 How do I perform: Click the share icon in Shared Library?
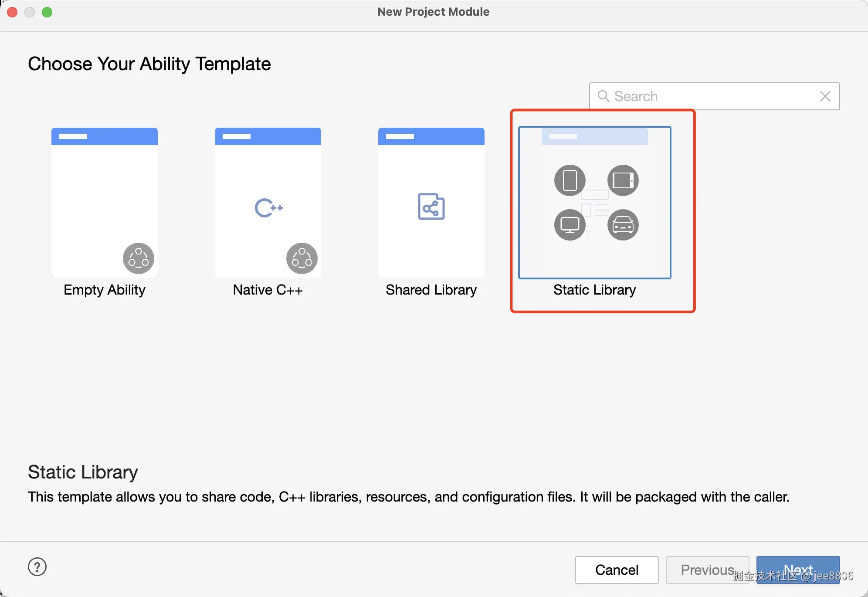pos(431,207)
